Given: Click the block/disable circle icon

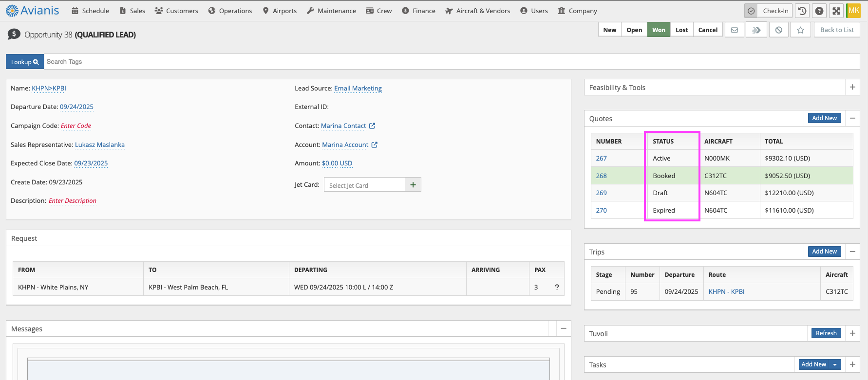Looking at the screenshot, I should 779,30.
